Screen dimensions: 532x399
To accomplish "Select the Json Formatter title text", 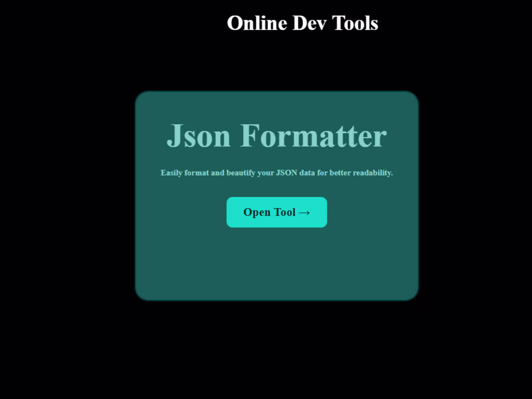I will [276, 136].
